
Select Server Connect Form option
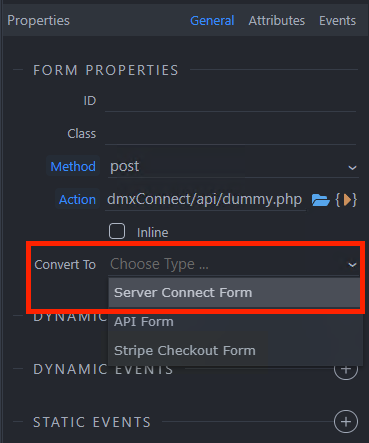tap(234, 293)
